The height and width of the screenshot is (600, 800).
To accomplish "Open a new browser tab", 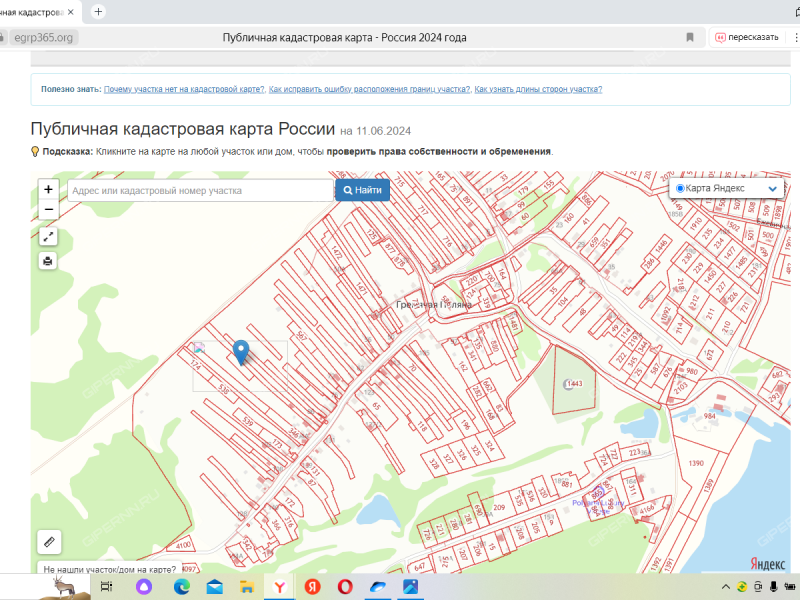I will (98, 12).
